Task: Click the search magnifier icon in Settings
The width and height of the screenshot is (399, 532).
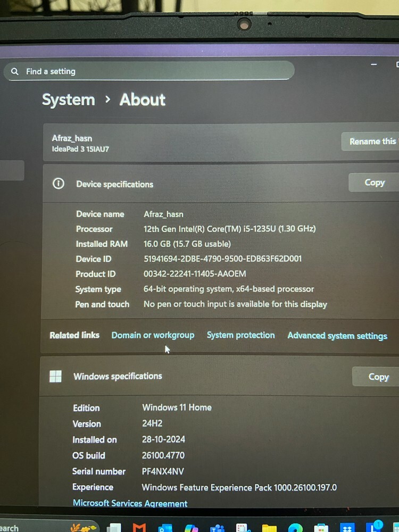Action: [14, 71]
